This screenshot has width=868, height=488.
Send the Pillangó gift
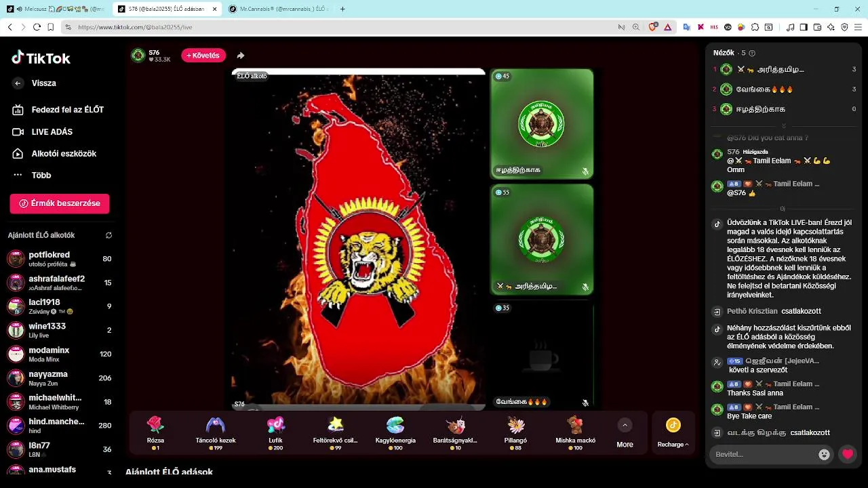point(515,433)
